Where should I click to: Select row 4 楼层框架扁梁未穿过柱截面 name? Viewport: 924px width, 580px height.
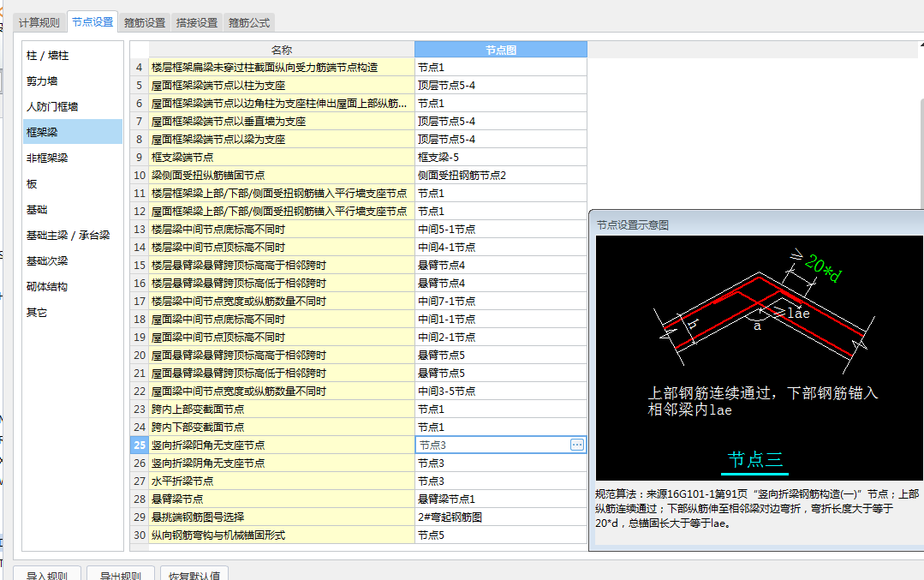point(282,68)
